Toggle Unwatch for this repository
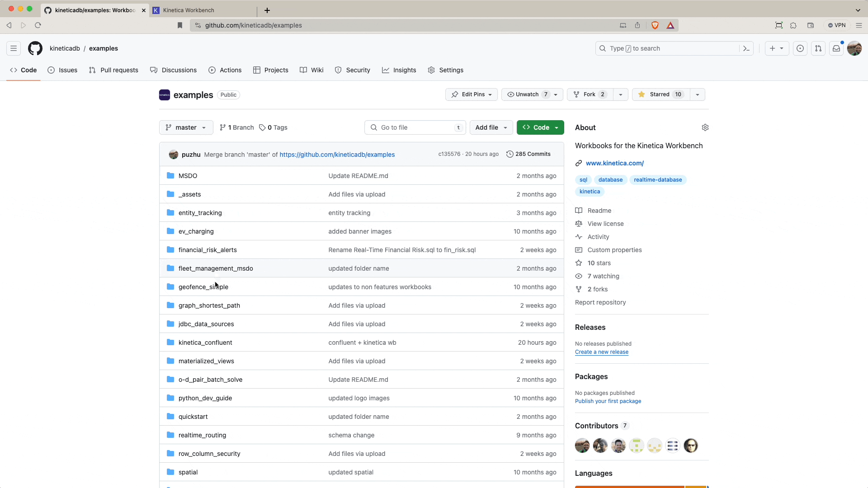The width and height of the screenshot is (868, 488). coord(527,94)
